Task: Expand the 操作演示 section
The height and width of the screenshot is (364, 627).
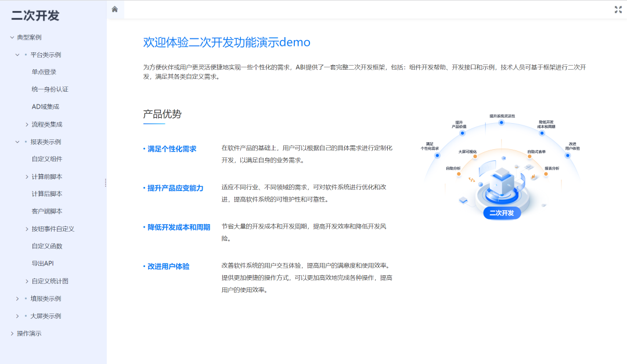Action: (12, 333)
